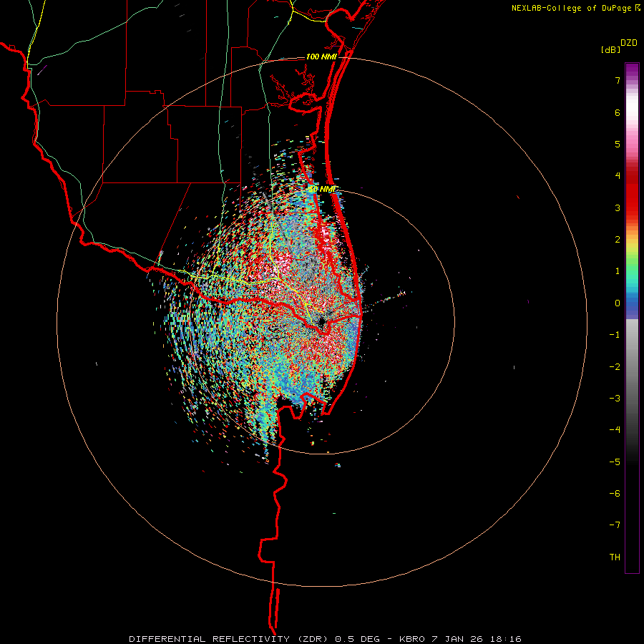Click the -6 value on the color scale
Screen dimensions: 644x644
pos(615,494)
